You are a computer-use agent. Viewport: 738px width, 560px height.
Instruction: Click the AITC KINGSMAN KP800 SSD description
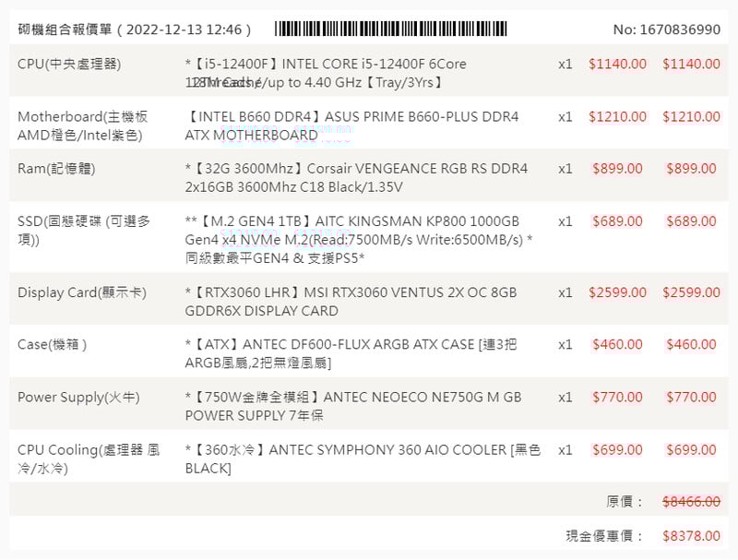point(360,240)
